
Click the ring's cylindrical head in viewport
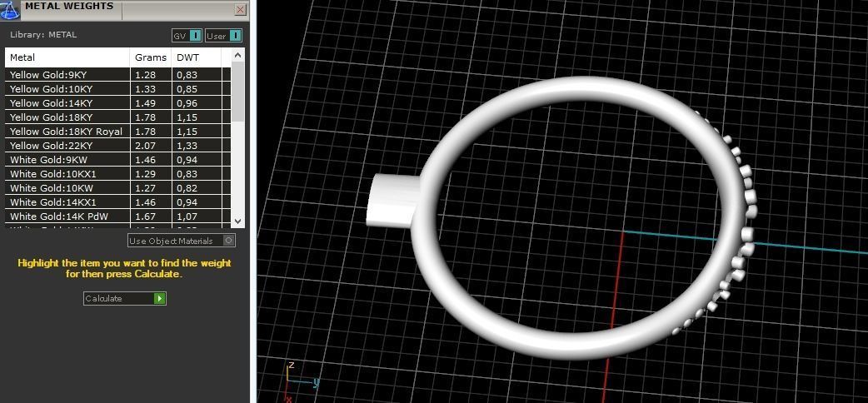393,201
